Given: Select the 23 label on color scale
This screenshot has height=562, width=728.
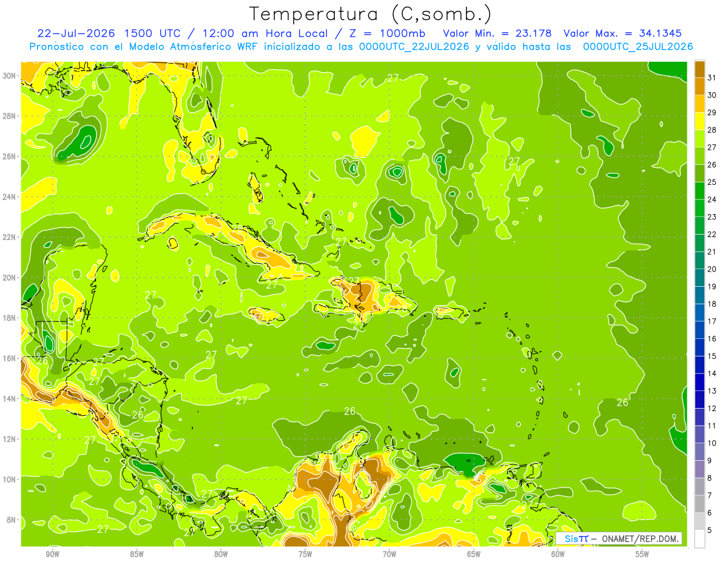Looking at the screenshot, I should (712, 216).
